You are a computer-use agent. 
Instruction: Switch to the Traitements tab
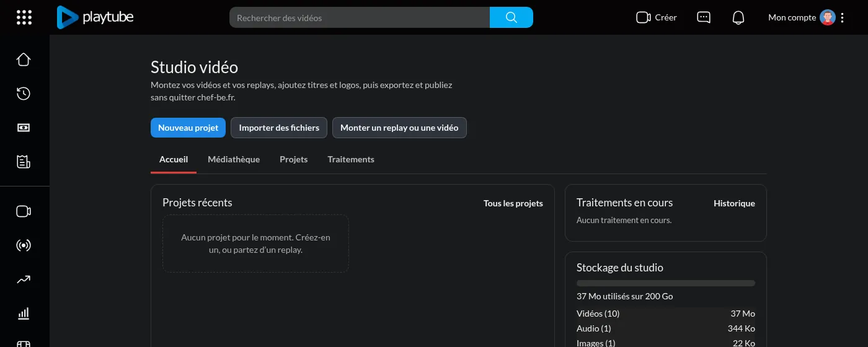click(x=351, y=159)
